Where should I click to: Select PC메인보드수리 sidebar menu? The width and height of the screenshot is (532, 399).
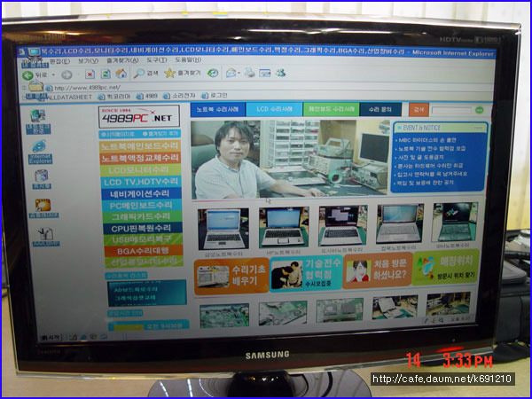[142, 205]
